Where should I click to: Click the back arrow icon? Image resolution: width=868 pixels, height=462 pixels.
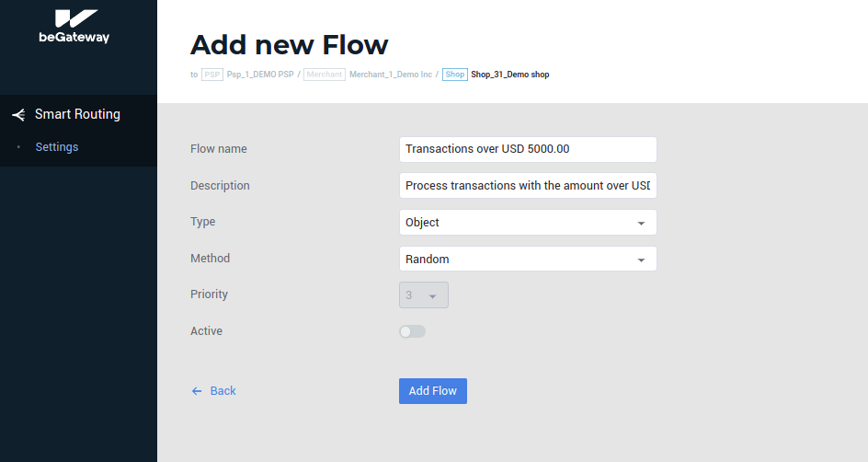(197, 391)
